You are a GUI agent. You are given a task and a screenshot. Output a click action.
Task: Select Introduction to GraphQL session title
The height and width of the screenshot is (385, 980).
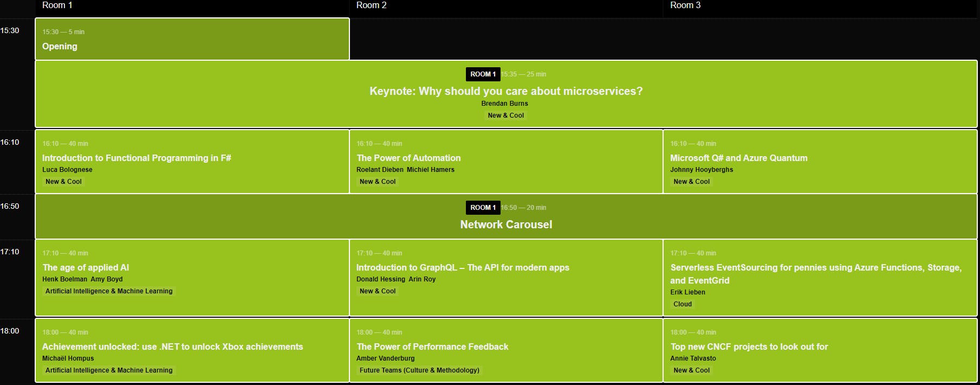pos(463,267)
